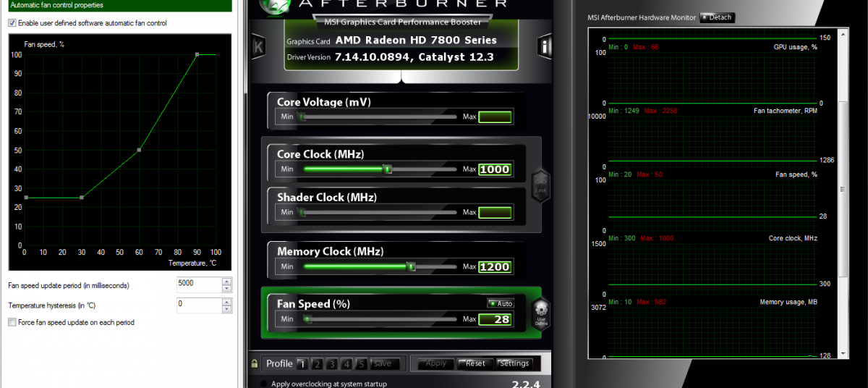868x388 pixels.
Task: Click the Memory Clock value field showing 1200
Action: pyautogui.click(x=495, y=266)
